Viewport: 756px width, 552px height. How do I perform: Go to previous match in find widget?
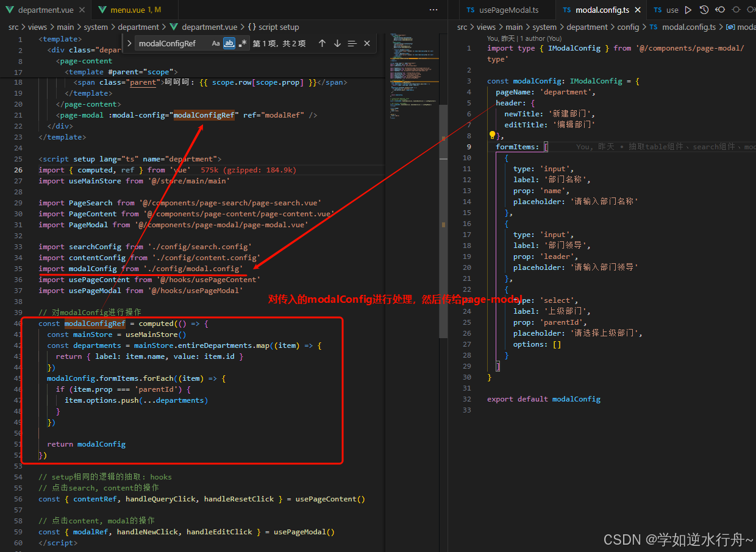point(322,43)
